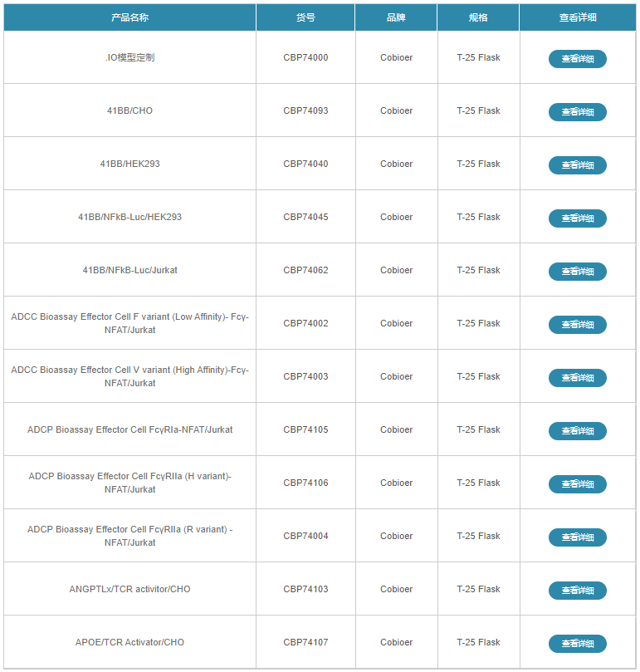The image size is (640, 672).
Task: Select the 产品名称 column header
Action: point(129,17)
